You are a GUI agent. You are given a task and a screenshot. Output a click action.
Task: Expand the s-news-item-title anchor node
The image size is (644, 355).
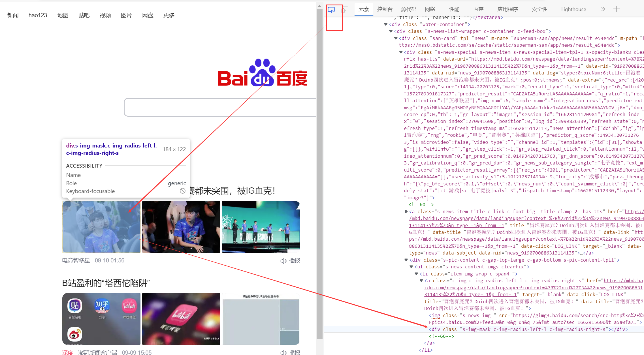[x=406, y=211]
